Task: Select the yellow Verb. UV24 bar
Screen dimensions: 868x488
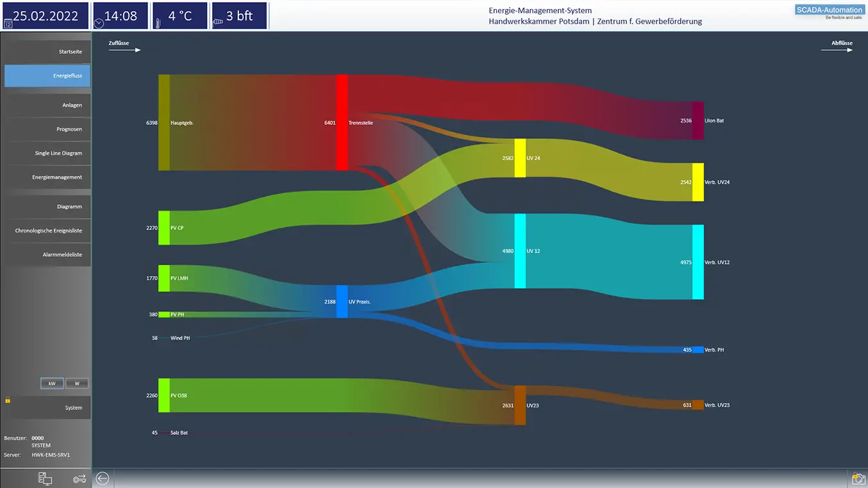Action: [698, 182]
